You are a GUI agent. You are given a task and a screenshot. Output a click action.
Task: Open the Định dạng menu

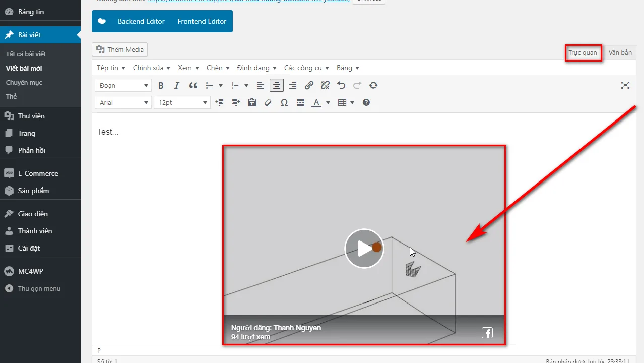tap(257, 68)
